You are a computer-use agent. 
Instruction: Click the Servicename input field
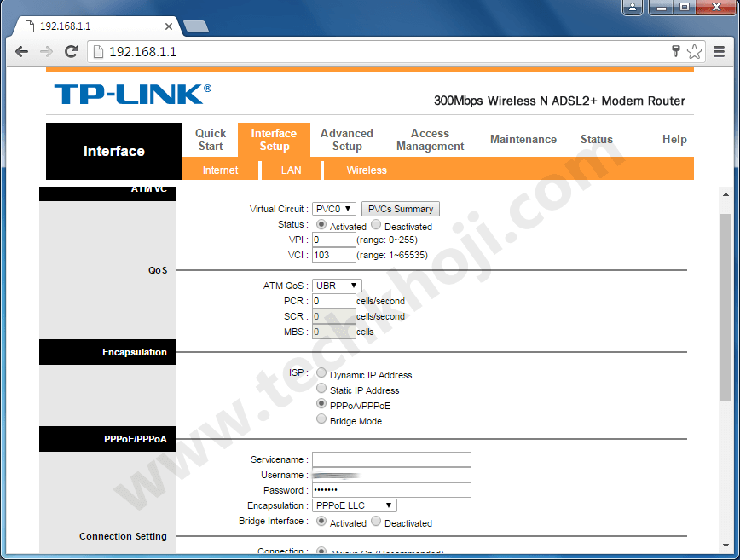(x=391, y=459)
